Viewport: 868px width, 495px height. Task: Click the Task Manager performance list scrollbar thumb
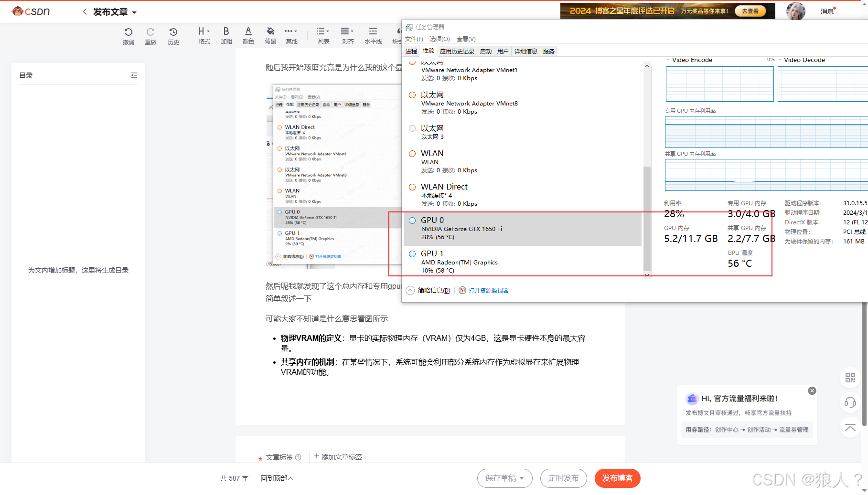(x=647, y=219)
